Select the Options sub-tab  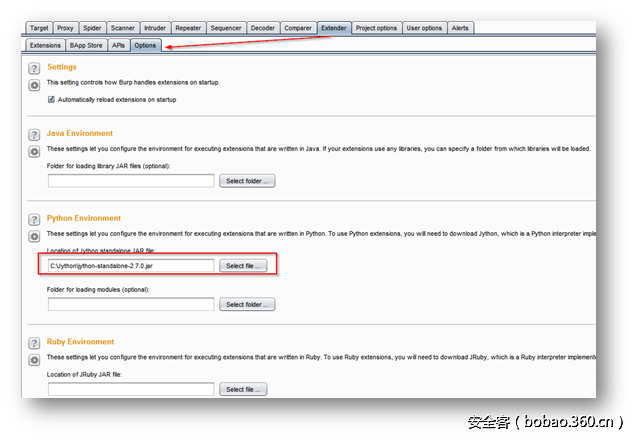click(x=145, y=45)
